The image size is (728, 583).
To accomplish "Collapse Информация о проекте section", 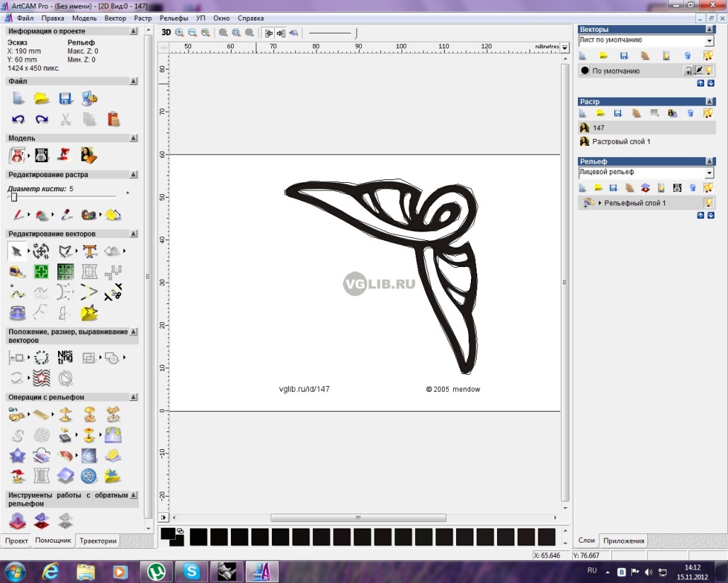I will 133,30.
